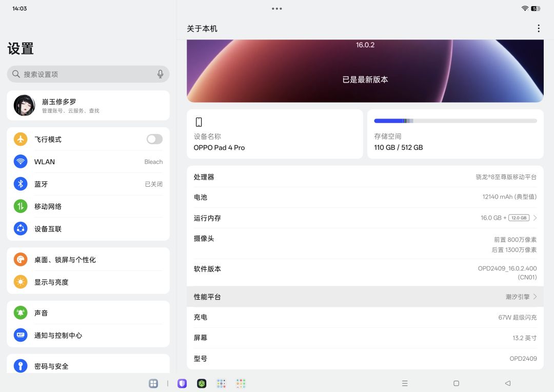The image size is (554, 392).
Task: Toggle the 飞行模式 airplane mode switch
Action: click(x=155, y=139)
